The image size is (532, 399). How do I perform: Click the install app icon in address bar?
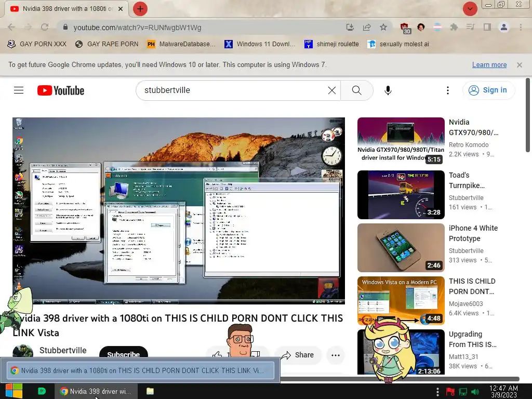(x=350, y=27)
